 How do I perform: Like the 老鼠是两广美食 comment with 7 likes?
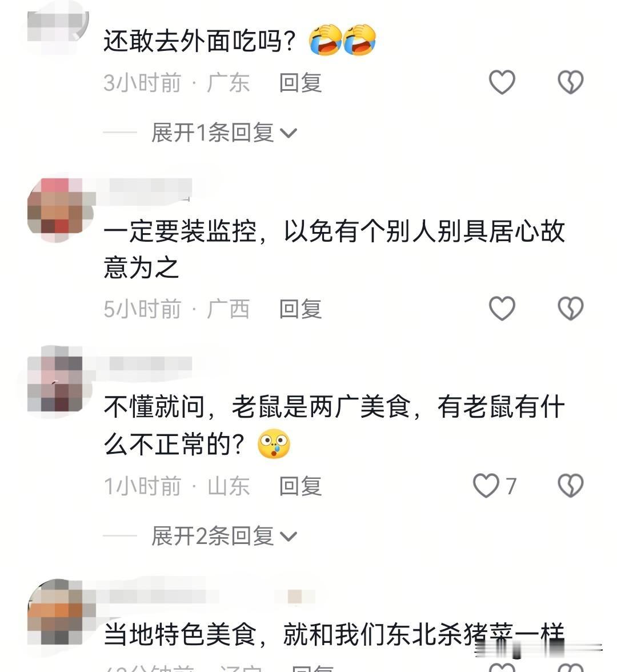tap(495, 486)
